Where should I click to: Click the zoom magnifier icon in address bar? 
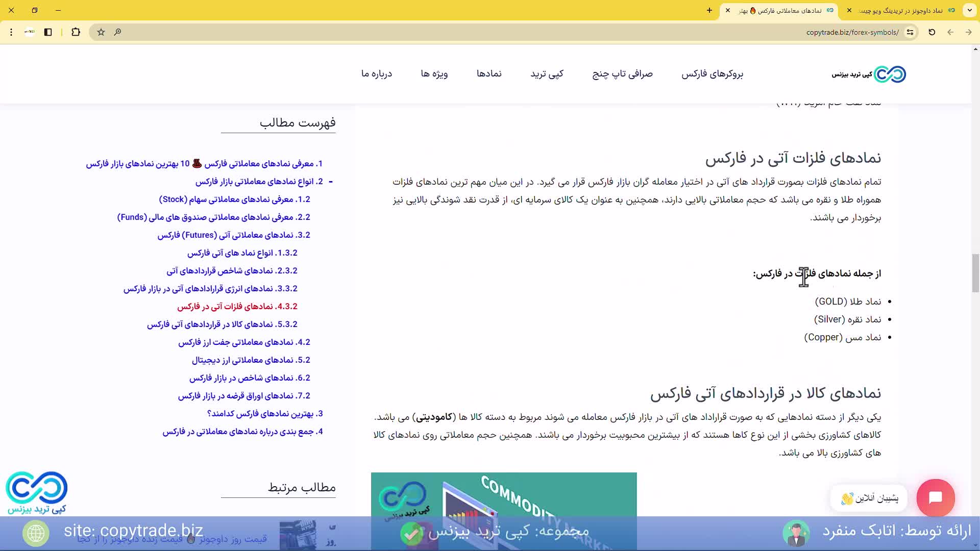tap(117, 32)
